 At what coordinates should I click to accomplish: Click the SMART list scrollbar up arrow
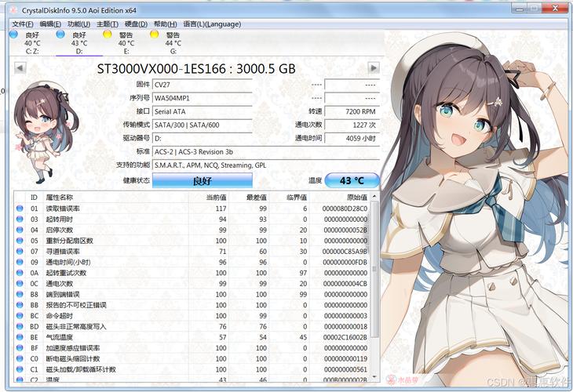[374, 197]
